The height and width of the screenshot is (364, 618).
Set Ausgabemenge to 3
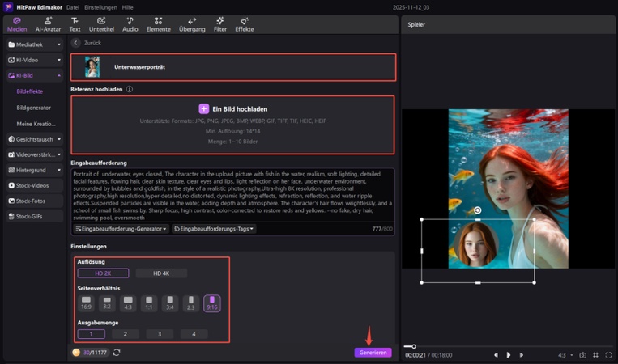click(x=160, y=333)
